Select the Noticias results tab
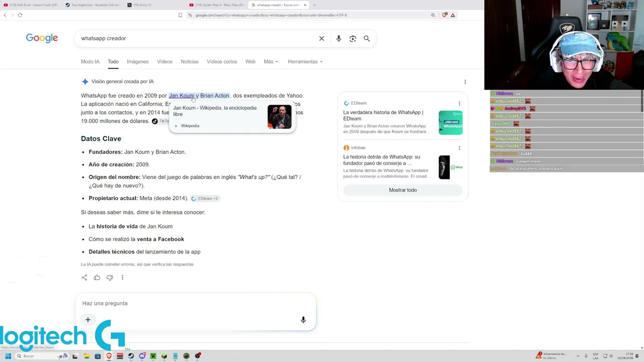Viewport: 644px width, 362px height. point(190,62)
